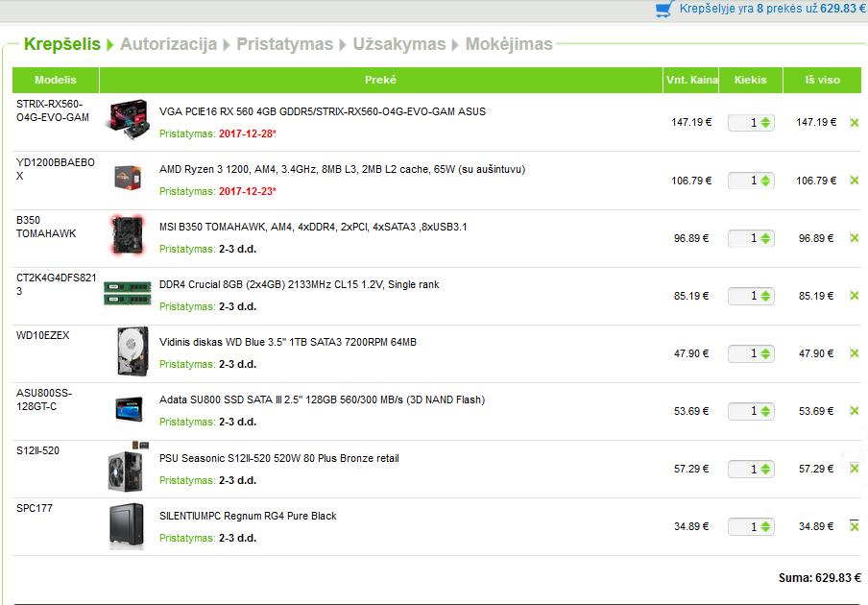Open Adata SU800 SSD product link
The image size is (868, 605).
click(323, 399)
